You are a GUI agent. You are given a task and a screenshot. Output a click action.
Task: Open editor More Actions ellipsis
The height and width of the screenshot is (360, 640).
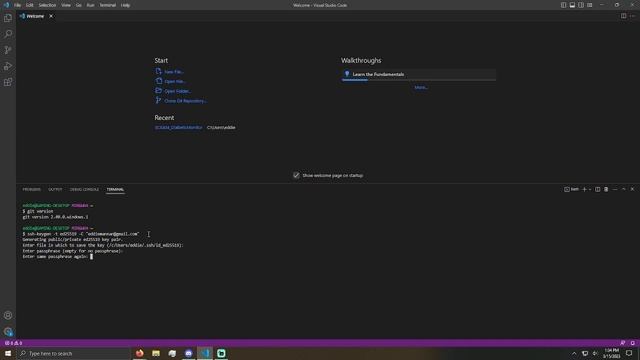pyautogui.click(x=633, y=16)
